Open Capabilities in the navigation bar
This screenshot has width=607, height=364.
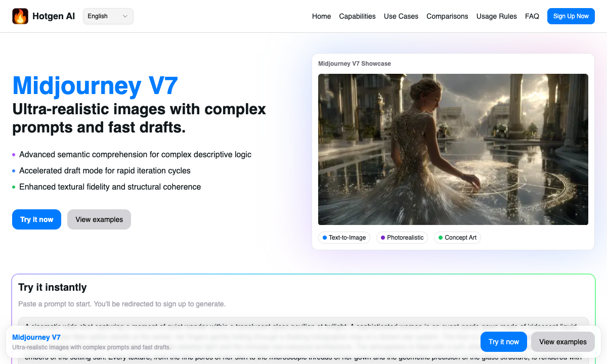[x=357, y=16]
